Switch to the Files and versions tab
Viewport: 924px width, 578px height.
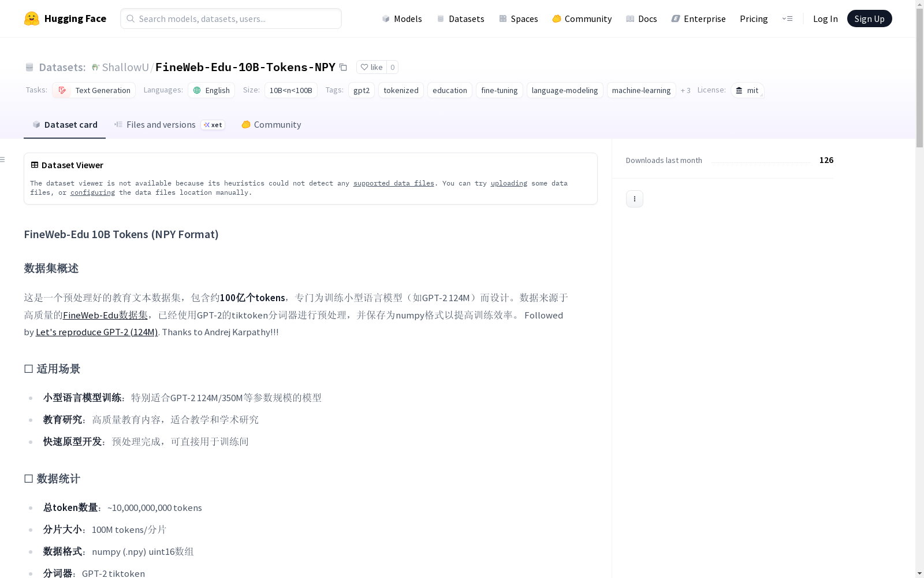point(169,125)
